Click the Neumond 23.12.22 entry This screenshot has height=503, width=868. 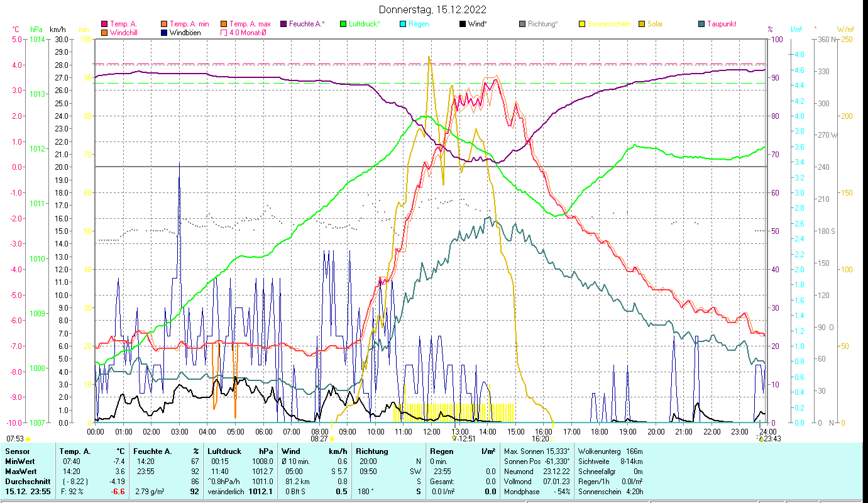pyautogui.click(x=537, y=472)
